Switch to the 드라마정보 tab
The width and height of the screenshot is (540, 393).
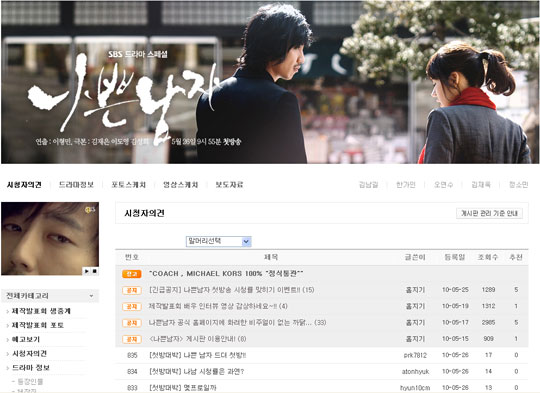pyautogui.click(x=76, y=185)
